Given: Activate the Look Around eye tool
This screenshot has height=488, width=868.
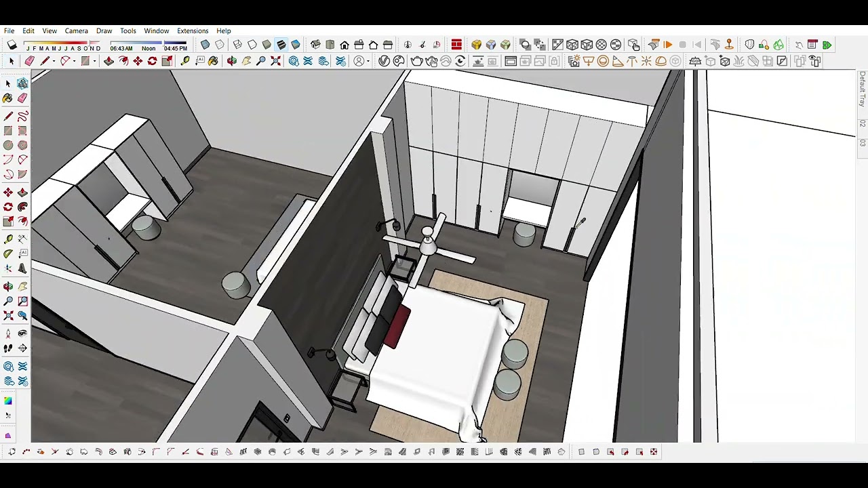Looking at the screenshot, I should pos(22,333).
